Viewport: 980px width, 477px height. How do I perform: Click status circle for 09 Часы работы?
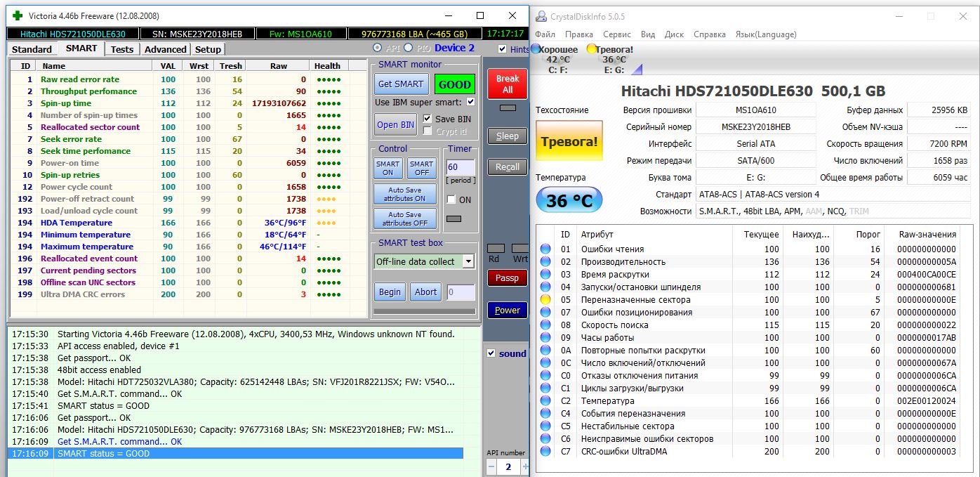pyautogui.click(x=545, y=338)
